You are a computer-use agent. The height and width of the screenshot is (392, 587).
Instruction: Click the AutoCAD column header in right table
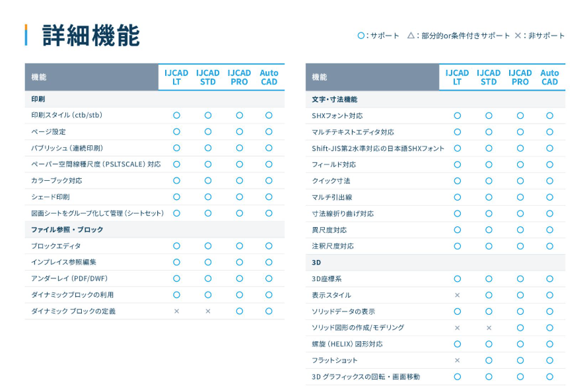(x=549, y=77)
